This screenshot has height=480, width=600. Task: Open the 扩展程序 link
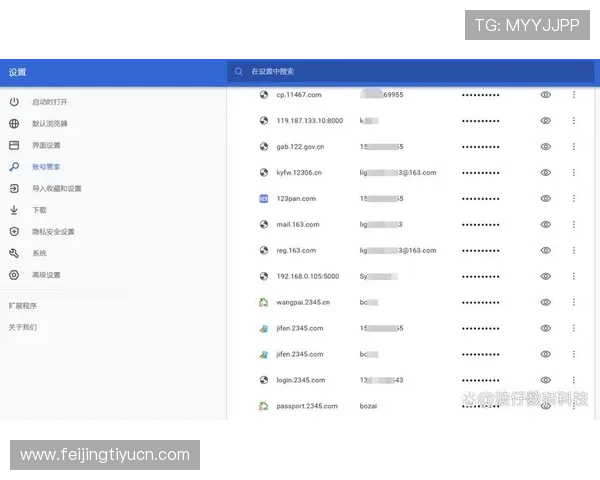pos(23,306)
